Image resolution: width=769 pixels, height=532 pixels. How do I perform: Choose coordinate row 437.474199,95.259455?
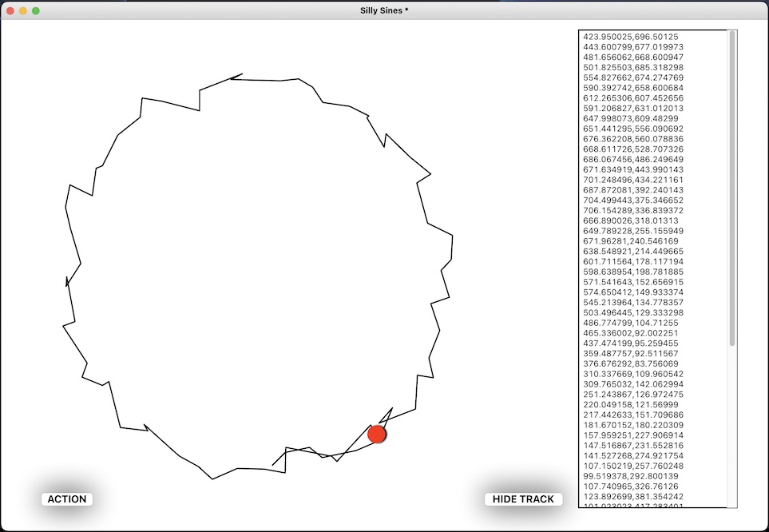pyautogui.click(x=631, y=343)
